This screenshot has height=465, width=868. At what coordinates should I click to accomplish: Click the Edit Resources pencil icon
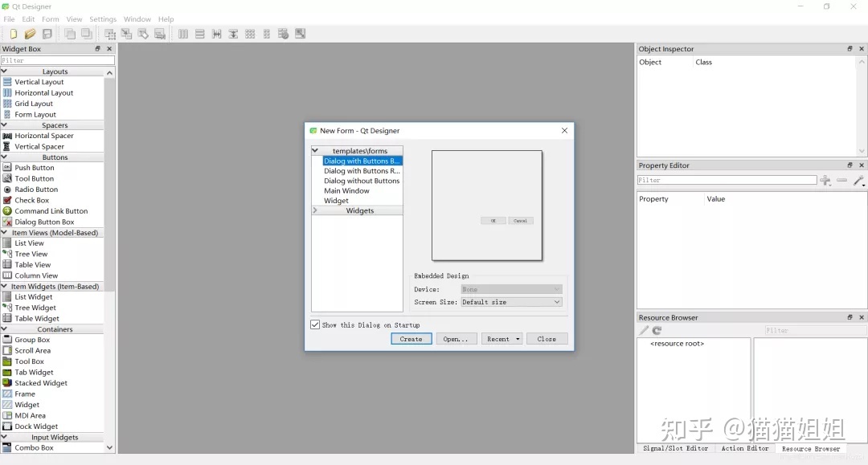click(644, 330)
